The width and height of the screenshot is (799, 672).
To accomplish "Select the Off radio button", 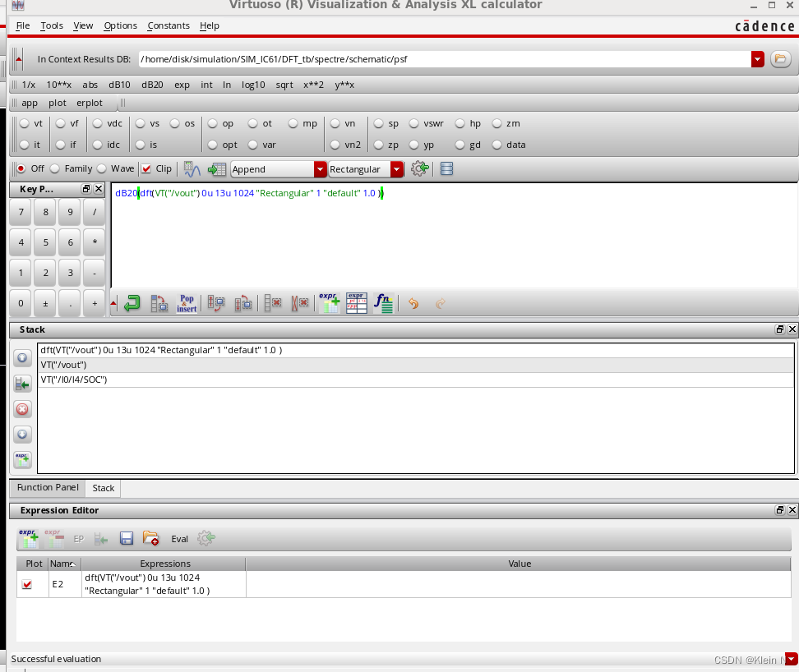I will point(21,168).
